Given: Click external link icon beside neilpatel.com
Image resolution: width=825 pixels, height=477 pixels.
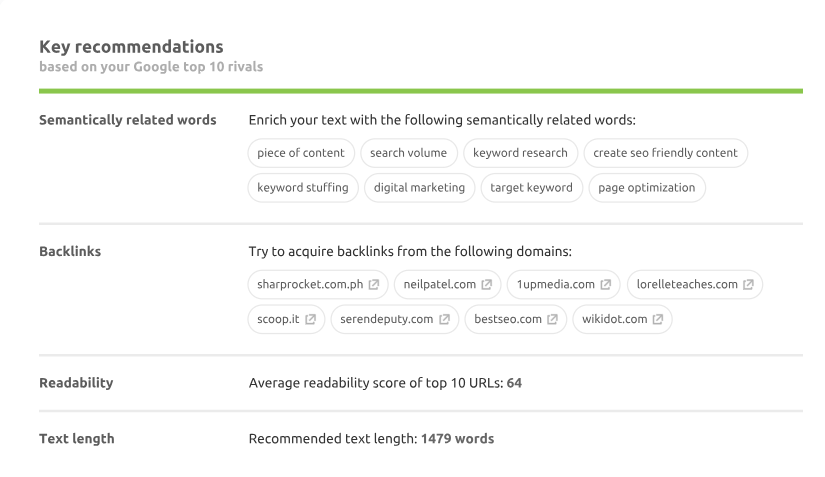Looking at the screenshot, I should 487,285.
